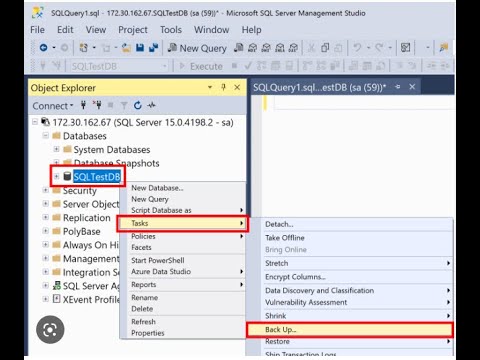Click the Analysis Services MDX Query icon
Viewport: 480px width, 360px height.
[x=252, y=48]
